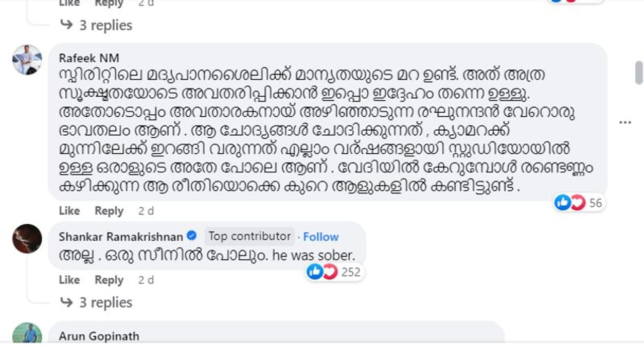
Task: View reactions on Shankar's comment (252)
Action: coord(335,272)
